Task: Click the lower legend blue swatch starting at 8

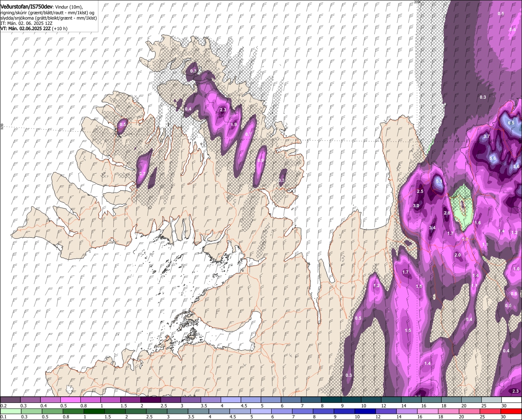Action: [x=324, y=411]
